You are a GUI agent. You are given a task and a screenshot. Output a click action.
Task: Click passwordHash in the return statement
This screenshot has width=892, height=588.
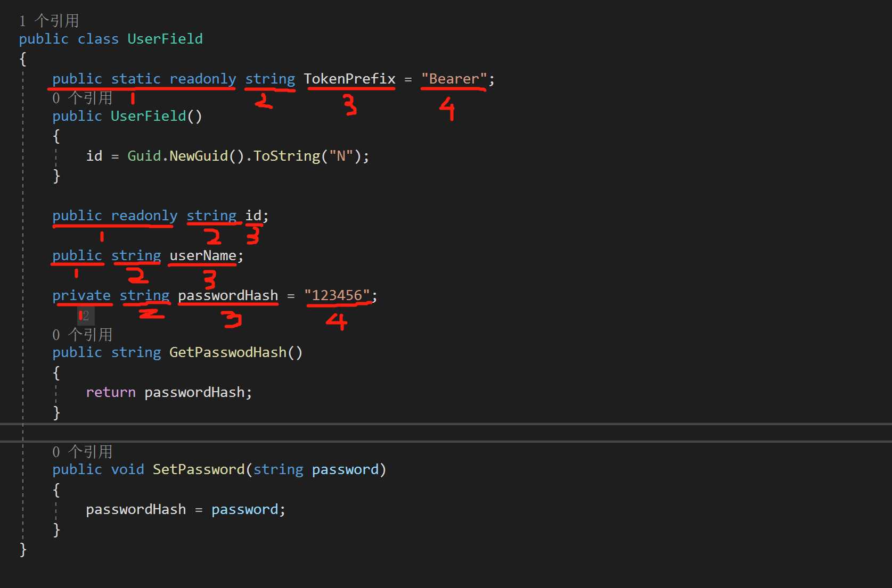(x=194, y=392)
